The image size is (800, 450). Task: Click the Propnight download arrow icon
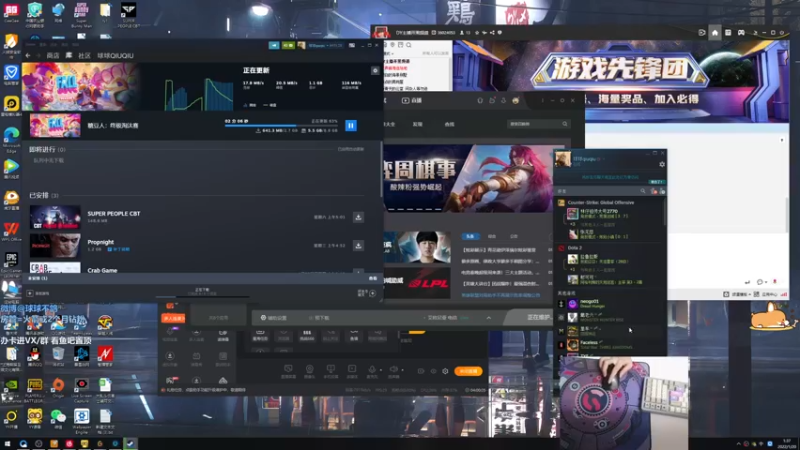pyautogui.click(x=358, y=246)
